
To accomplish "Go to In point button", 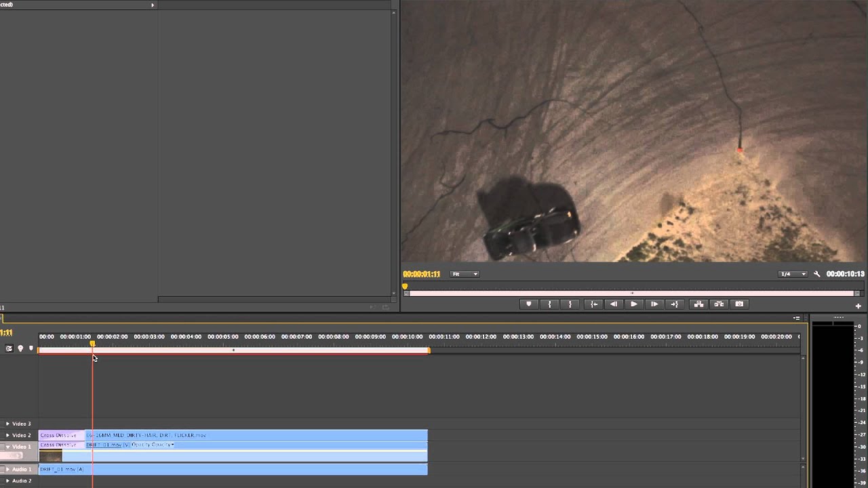I will coord(594,304).
